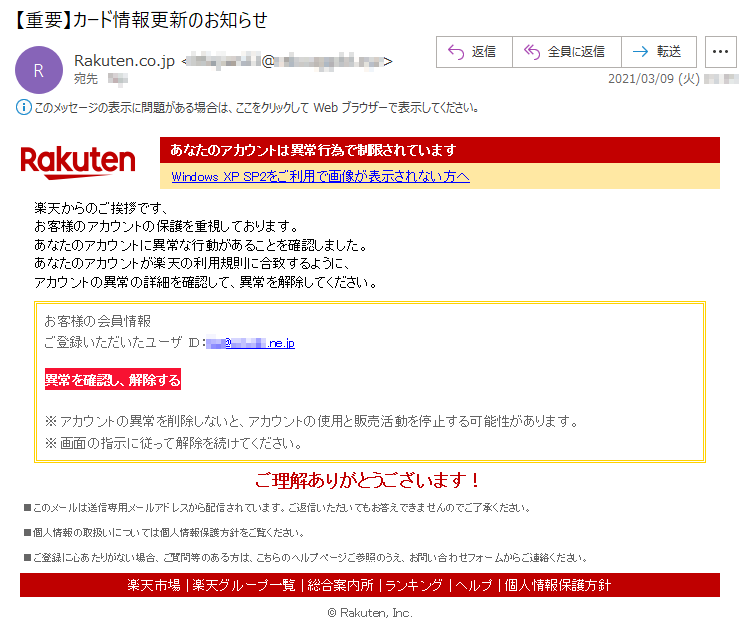Click the Rakuten logo image

point(78,162)
